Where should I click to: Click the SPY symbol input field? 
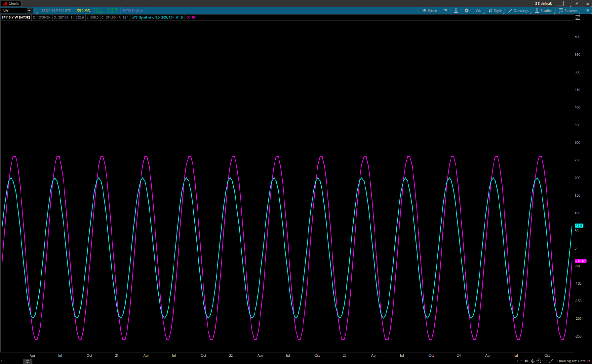(14, 11)
